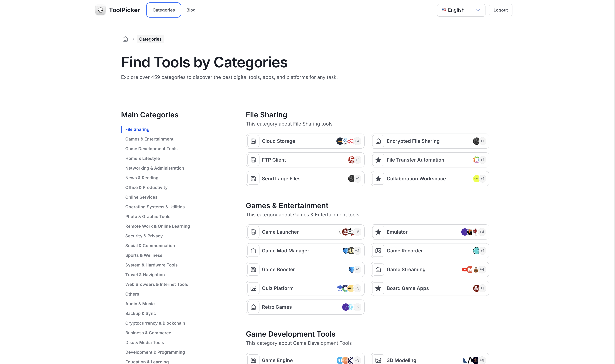Image resolution: width=615 pixels, height=364 pixels.
Task: Select Games & Entertainment in the sidebar
Action: click(149, 139)
